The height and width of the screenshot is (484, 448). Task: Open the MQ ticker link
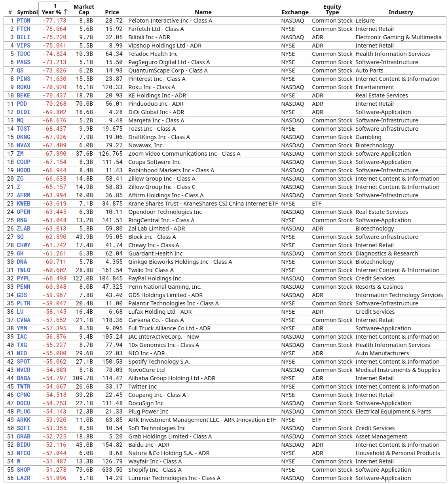[x=20, y=120]
